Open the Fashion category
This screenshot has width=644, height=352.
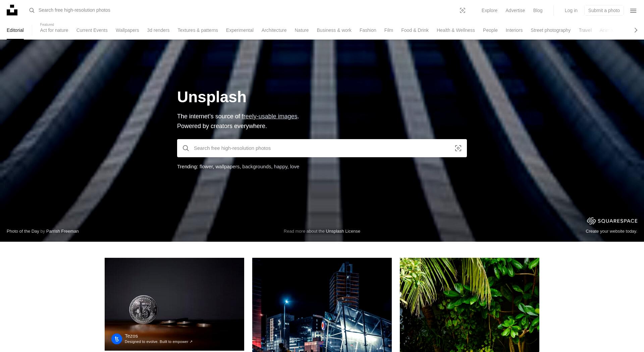click(x=368, y=30)
